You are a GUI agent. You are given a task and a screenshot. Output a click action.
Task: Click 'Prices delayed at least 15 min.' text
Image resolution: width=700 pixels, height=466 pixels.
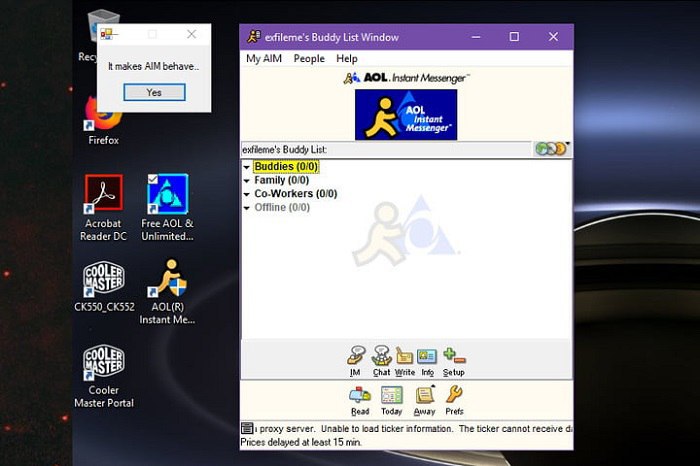(x=301, y=442)
